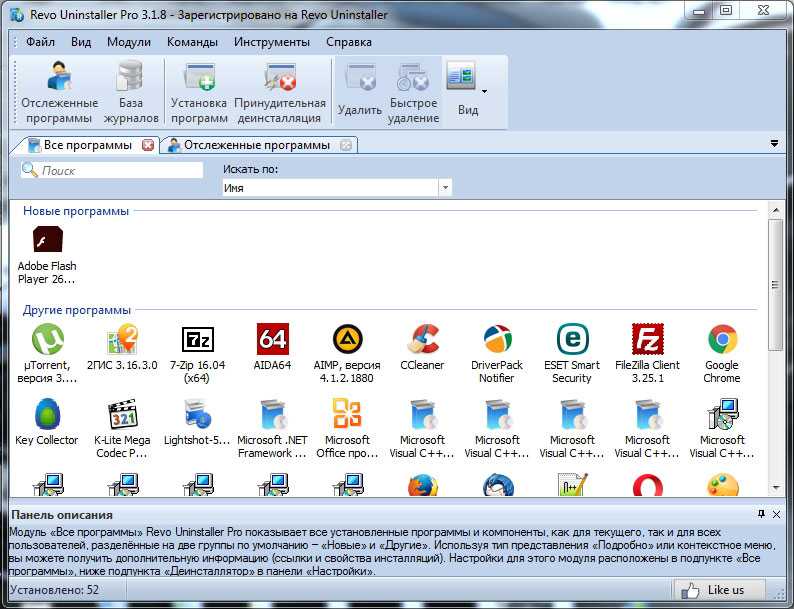The image size is (794, 609).
Task: Expand the Вид toolbar dropdown arrow
Action: pos(485,92)
